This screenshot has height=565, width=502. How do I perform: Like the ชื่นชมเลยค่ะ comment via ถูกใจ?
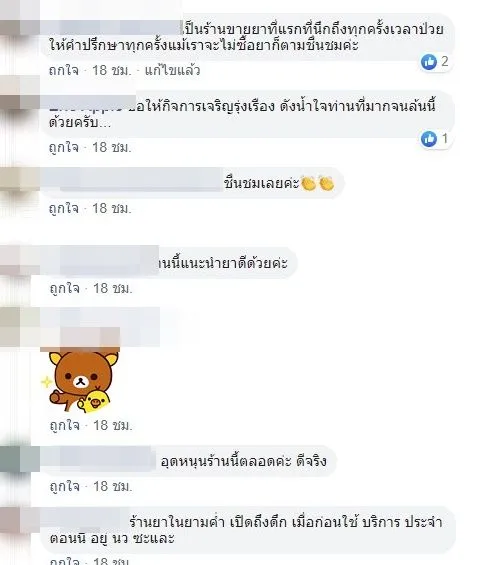pos(64,208)
